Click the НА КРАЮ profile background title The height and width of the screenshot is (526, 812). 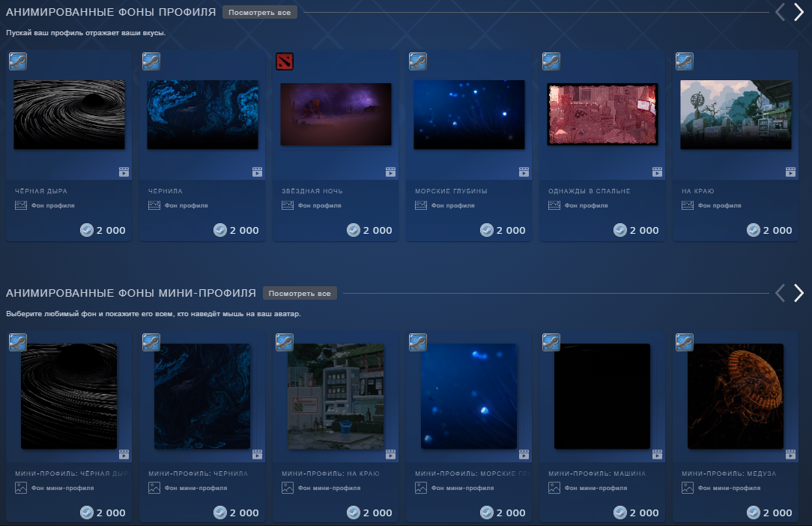click(x=697, y=191)
